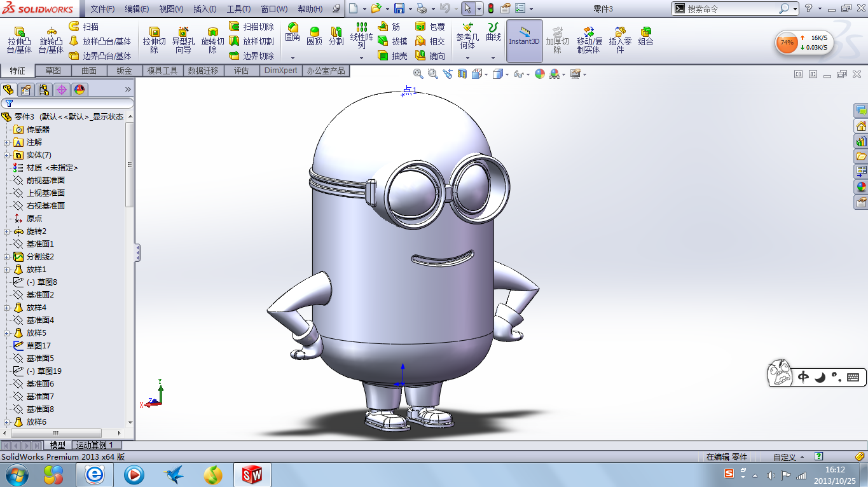The image size is (868, 487).
Task: Click the Windows Start button
Action: [x=16, y=474]
